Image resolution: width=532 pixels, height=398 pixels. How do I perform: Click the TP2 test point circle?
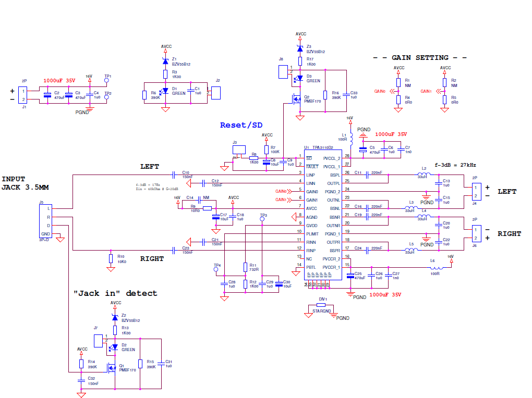point(106,97)
